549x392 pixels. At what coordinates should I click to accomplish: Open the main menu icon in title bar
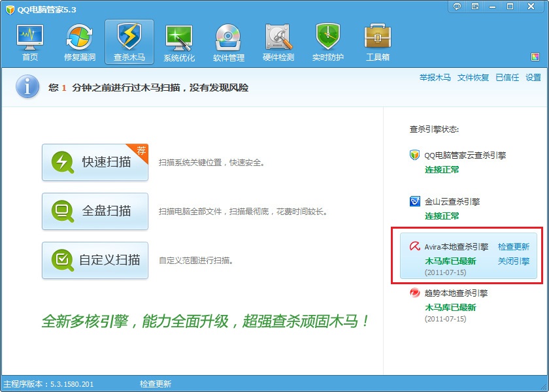coord(475,6)
